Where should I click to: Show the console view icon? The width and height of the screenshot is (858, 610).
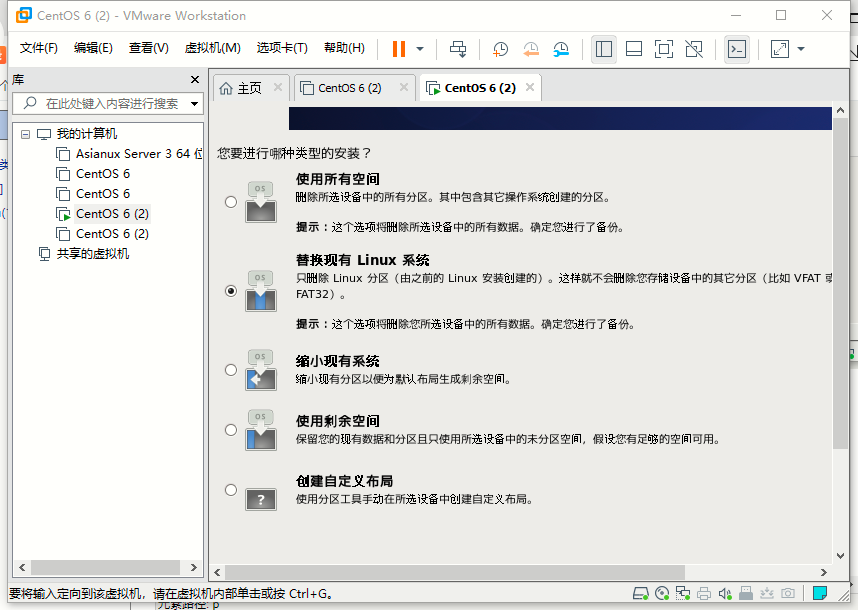pyautogui.click(x=737, y=49)
